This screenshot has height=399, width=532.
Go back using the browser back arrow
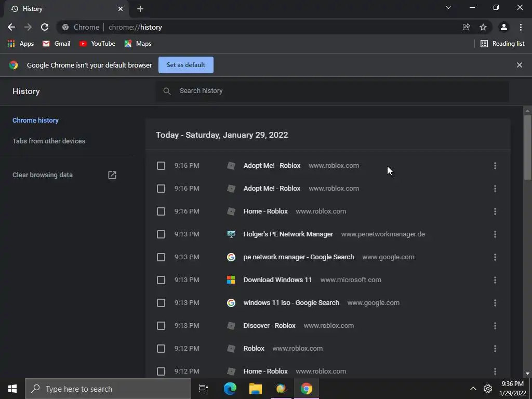[11, 27]
